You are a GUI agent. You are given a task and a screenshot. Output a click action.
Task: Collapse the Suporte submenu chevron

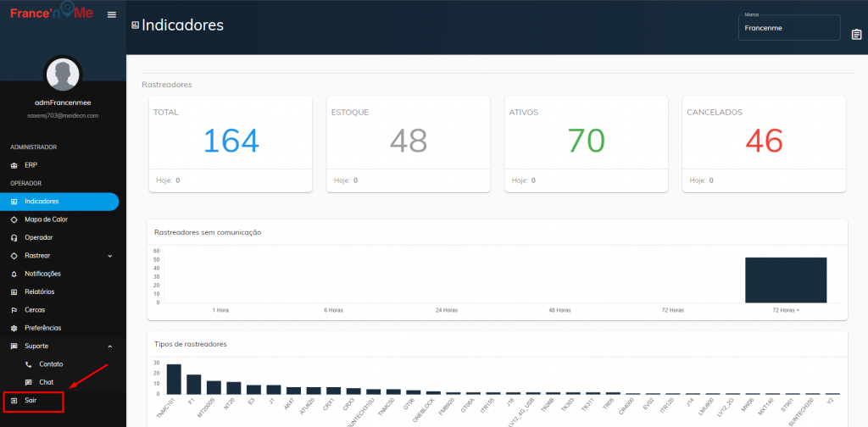click(x=109, y=347)
